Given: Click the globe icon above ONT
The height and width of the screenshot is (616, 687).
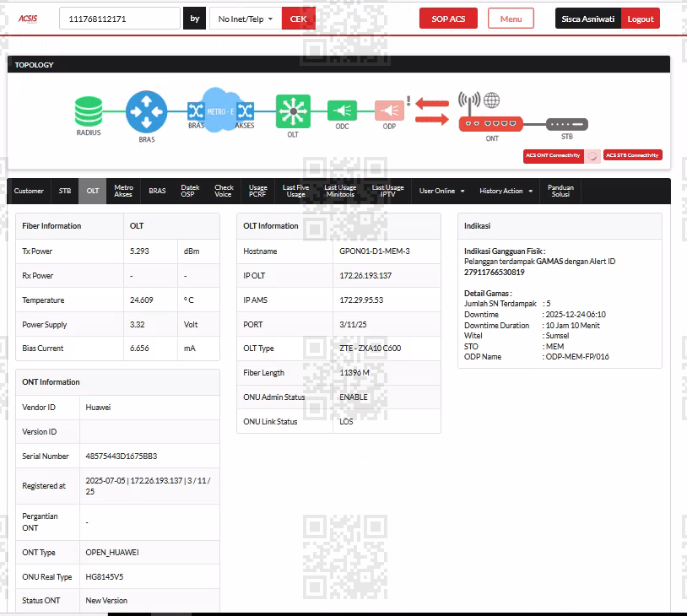Looking at the screenshot, I should coord(491,100).
